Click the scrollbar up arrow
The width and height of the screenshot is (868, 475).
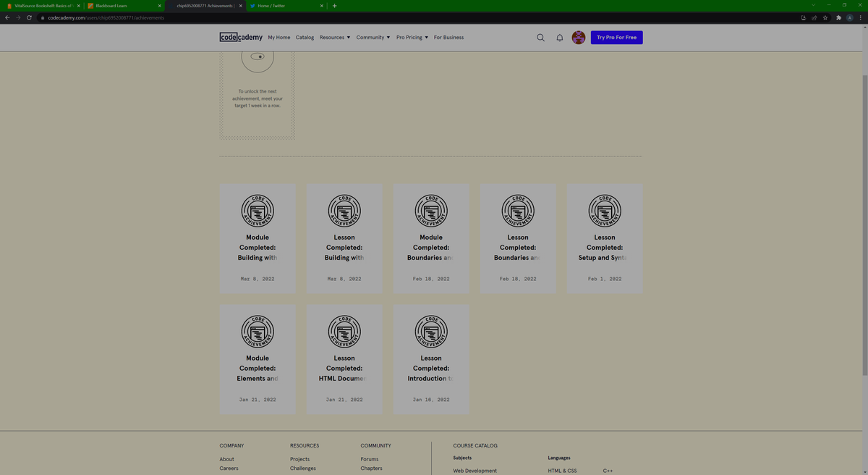pyautogui.click(x=864, y=28)
